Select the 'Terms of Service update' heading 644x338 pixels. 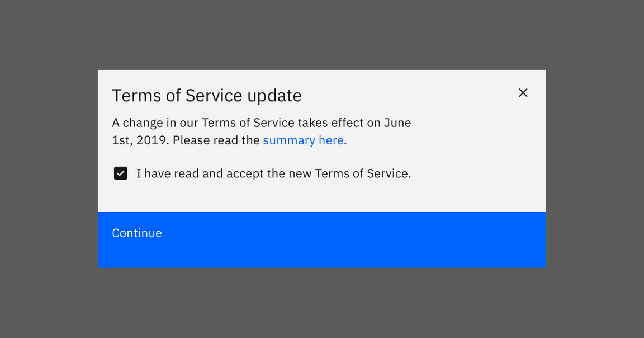(207, 95)
